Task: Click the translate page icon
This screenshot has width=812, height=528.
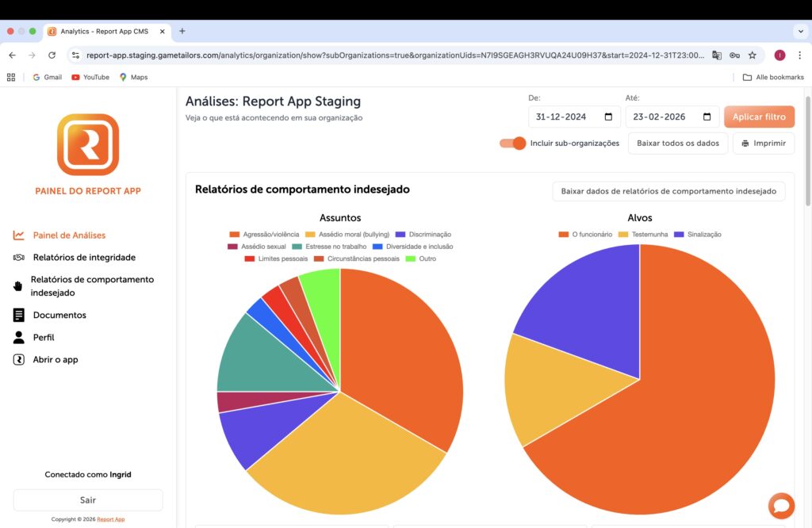Action: click(717, 55)
